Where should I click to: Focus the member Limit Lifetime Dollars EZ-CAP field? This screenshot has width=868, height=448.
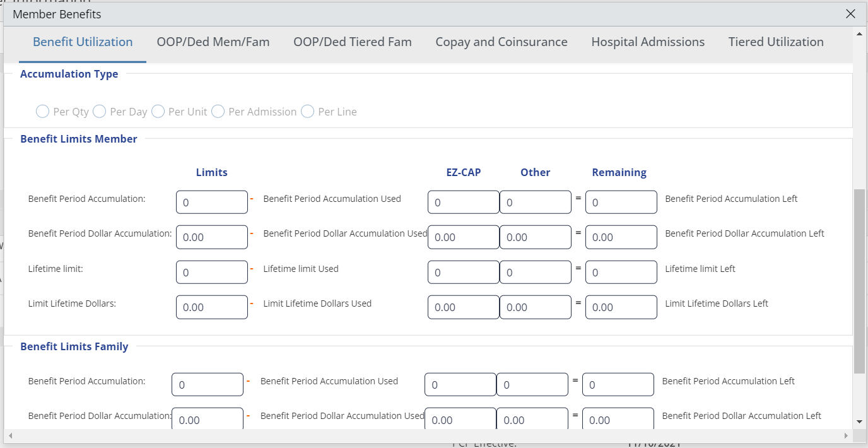pos(463,307)
